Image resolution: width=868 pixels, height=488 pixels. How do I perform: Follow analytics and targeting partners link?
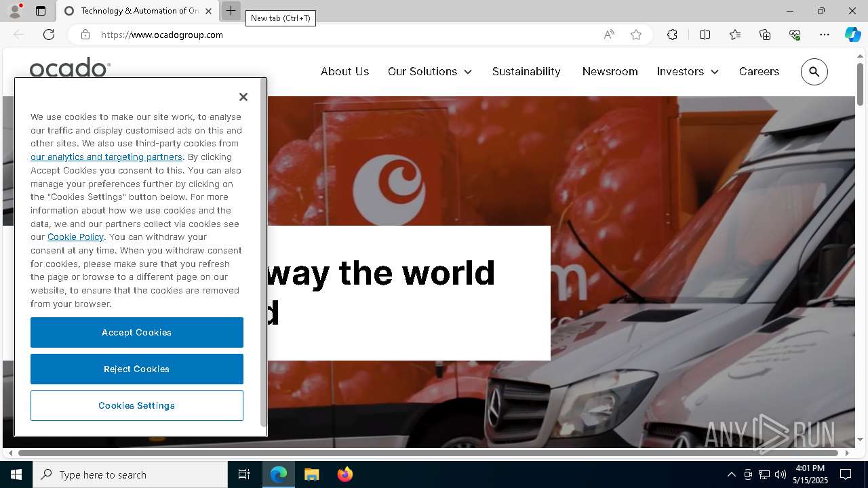[x=106, y=157]
